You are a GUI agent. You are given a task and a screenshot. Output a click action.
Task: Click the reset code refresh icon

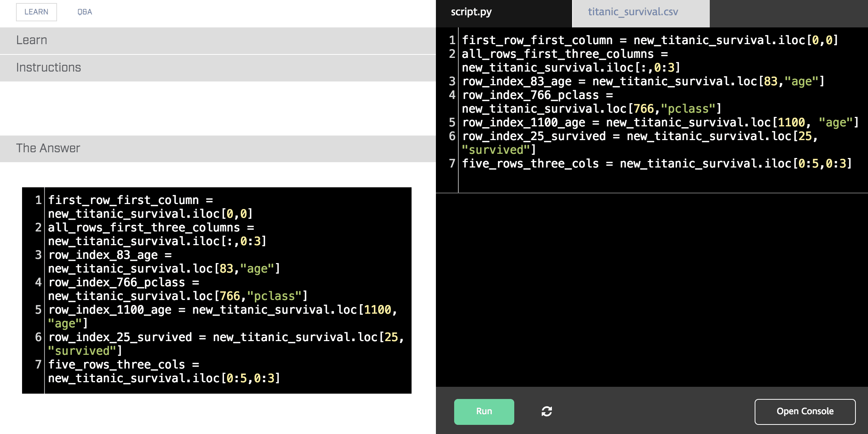coord(547,412)
